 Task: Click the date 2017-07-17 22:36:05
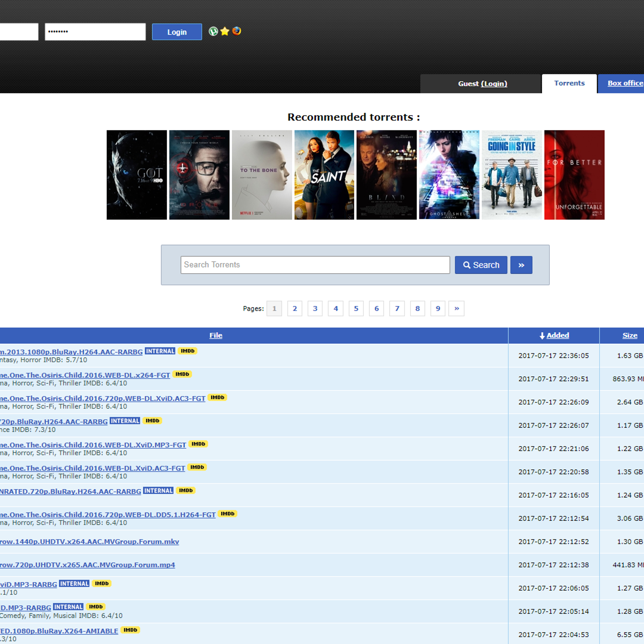[553, 356]
